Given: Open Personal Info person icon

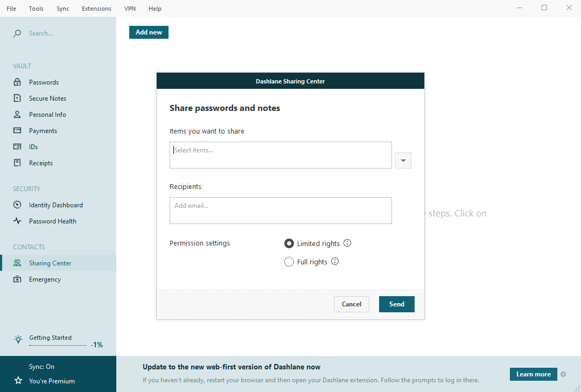Looking at the screenshot, I should click(18, 115).
